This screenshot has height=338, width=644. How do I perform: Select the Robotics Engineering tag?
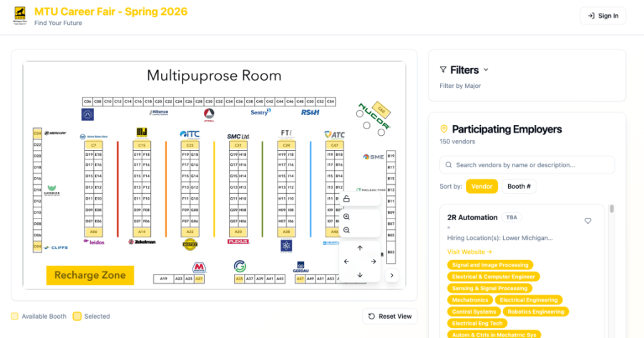point(535,312)
